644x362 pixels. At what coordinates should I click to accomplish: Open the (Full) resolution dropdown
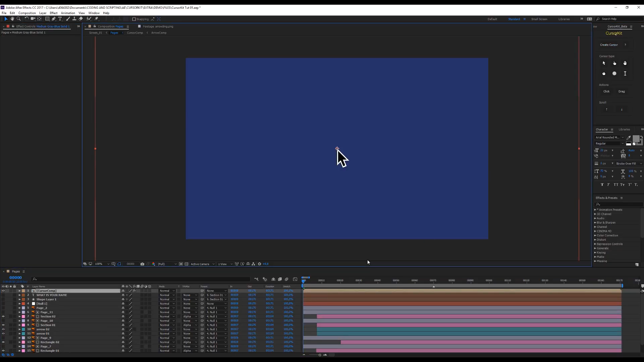pos(167,264)
